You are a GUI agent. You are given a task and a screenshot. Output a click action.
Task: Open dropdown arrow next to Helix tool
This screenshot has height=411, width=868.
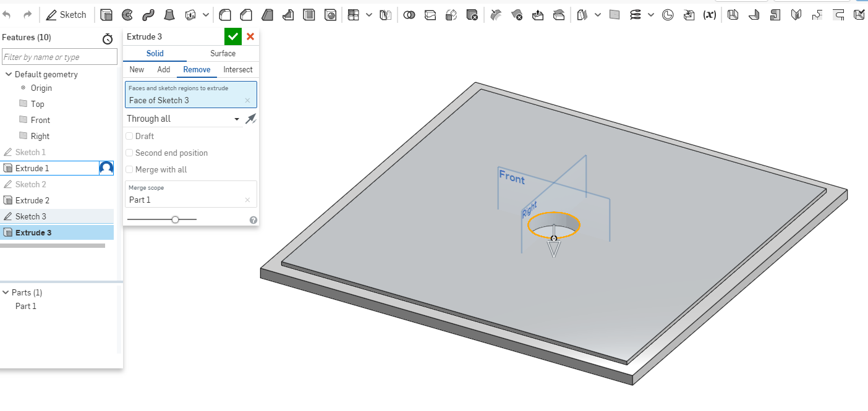(651, 15)
